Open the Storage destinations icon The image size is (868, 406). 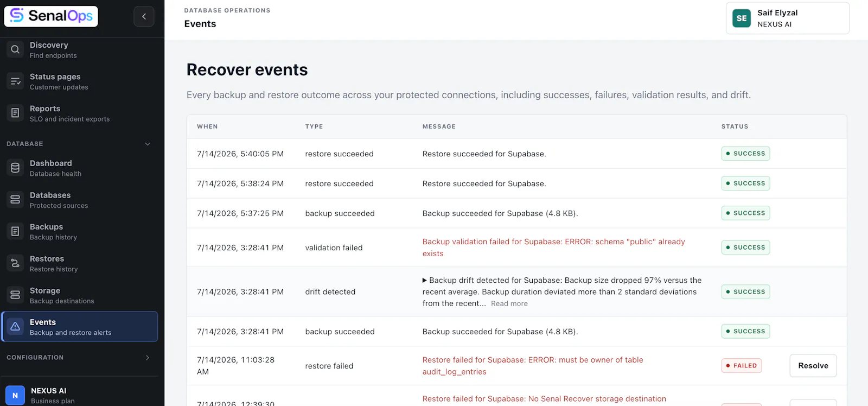click(15, 295)
